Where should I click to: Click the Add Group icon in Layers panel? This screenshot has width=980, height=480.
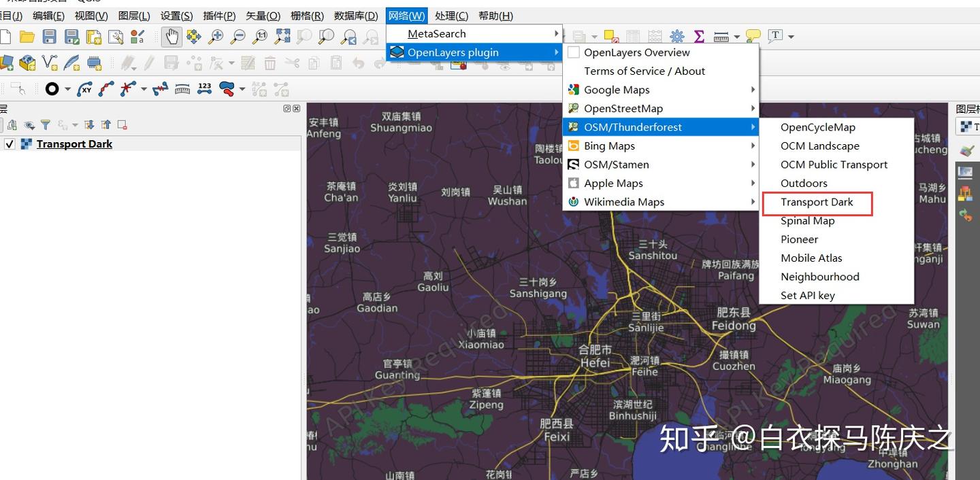12,124
